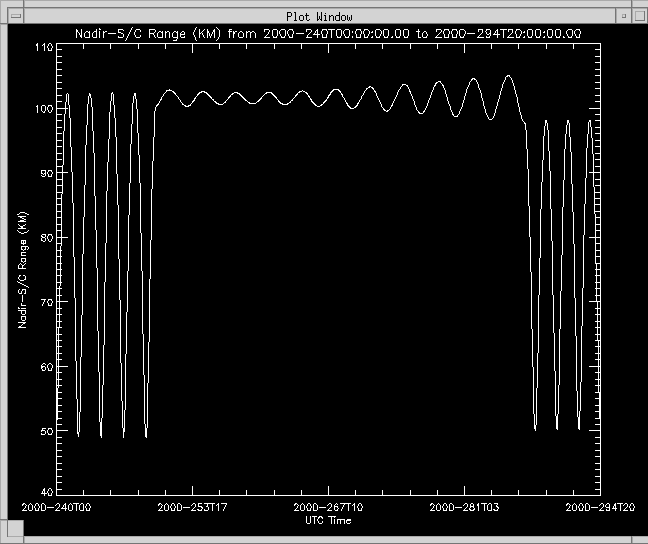Click the 40 y-axis tick label

click(49, 492)
